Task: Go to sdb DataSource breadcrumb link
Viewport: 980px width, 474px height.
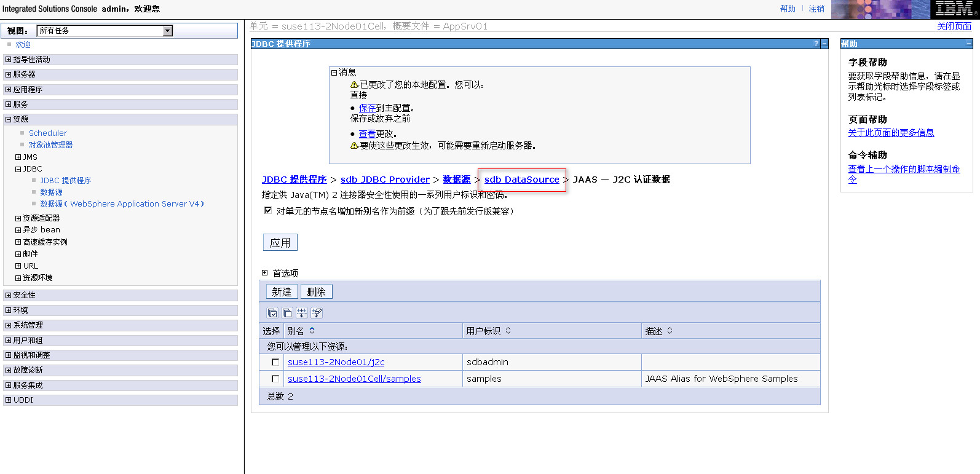Action: pos(522,180)
